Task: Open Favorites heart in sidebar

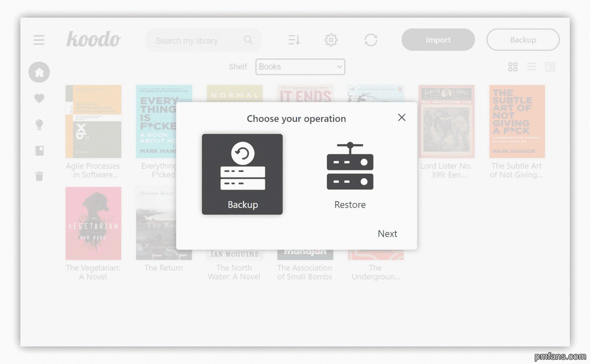Action: [39, 98]
